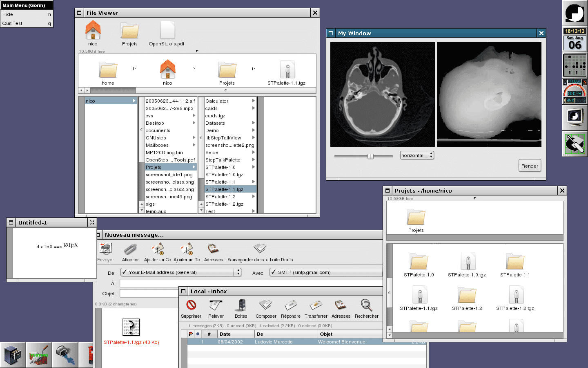Click the Composer icon in Inbox
The height and width of the screenshot is (368, 588).
[266, 305]
